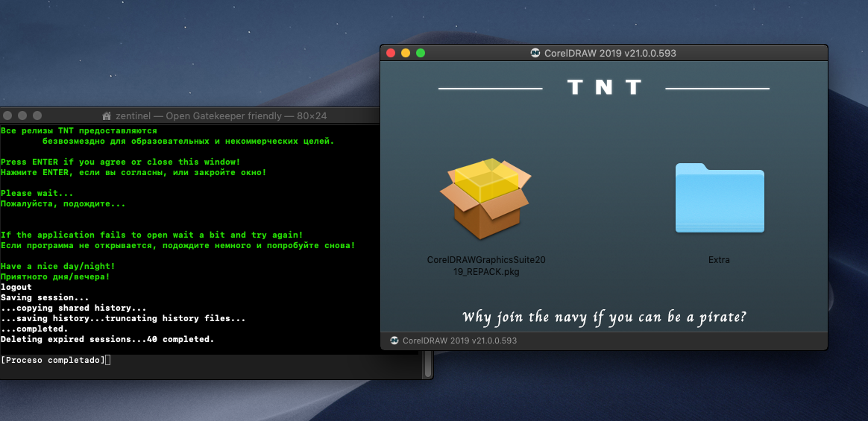The image size is (868, 421).
Task: Click the [Proceso completado] line in the Terminal
Action: 53,360
